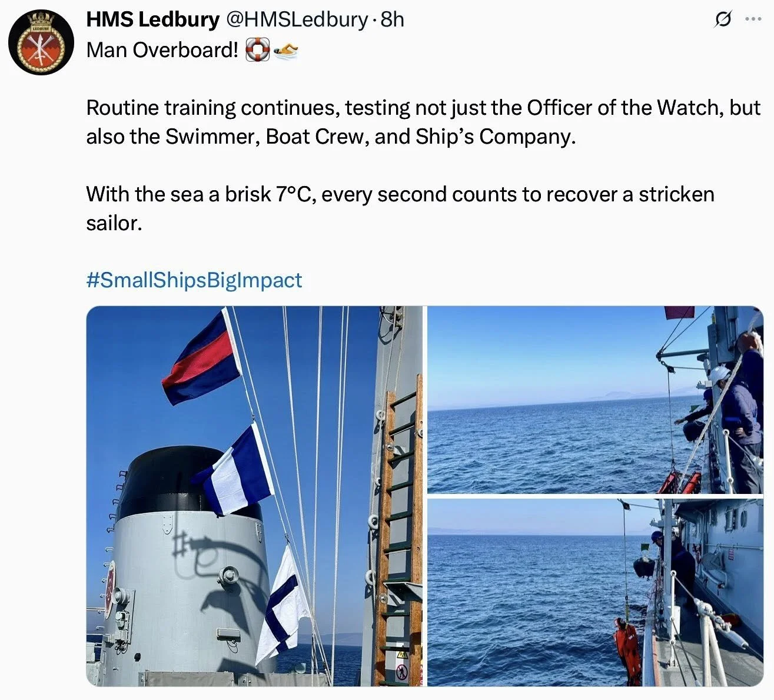Follow the #SmallShipsBigImpact hashtag
Image resolution: width=774 pixels, height=700 pixels.
pyautogui.click(x=194, y=280)
